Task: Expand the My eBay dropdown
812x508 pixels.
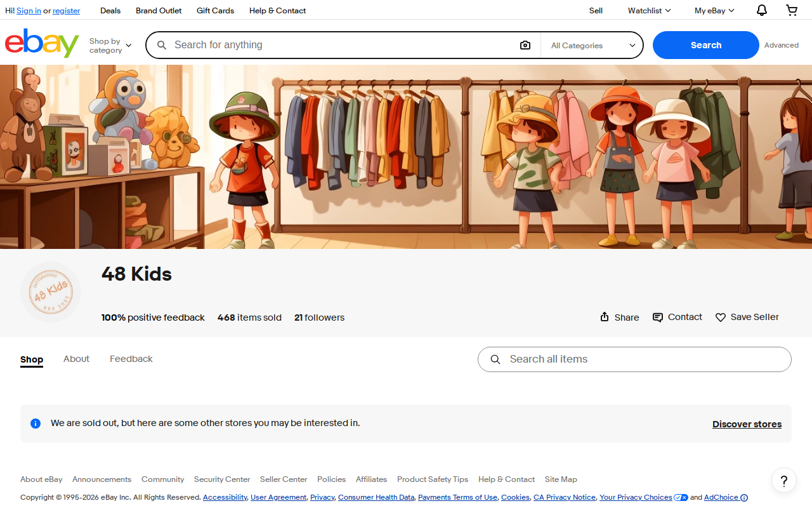Action: tap(714, 10)
